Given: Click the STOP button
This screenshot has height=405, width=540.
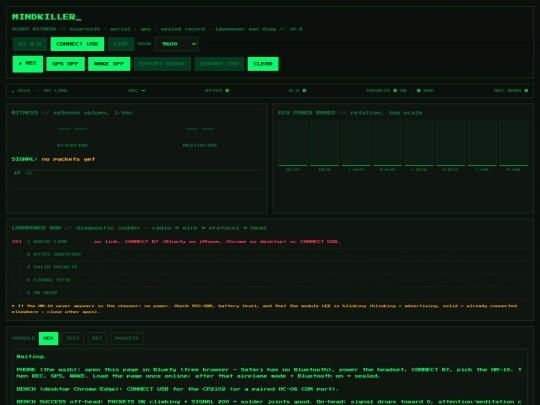Looking at the screenshot, I should (121, 44).
